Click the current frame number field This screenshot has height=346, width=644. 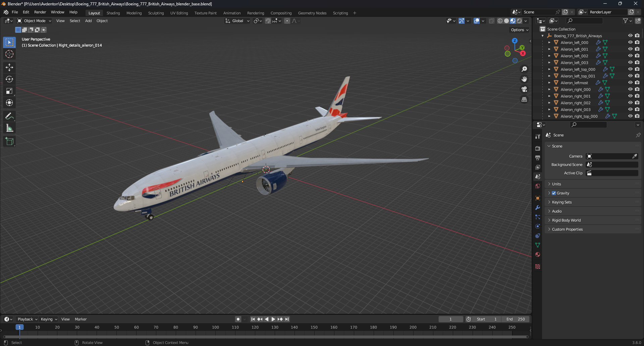tap(451, 319)
